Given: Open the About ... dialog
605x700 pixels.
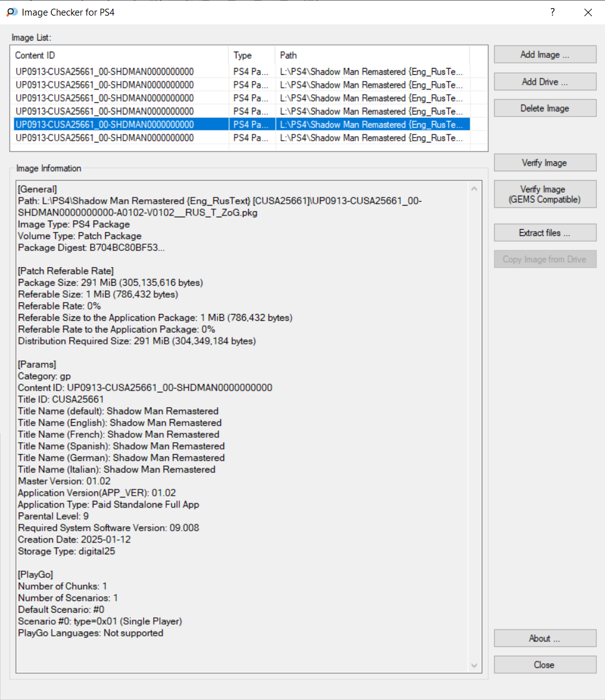Looking at the screenshot, I should tap(545, 638).
